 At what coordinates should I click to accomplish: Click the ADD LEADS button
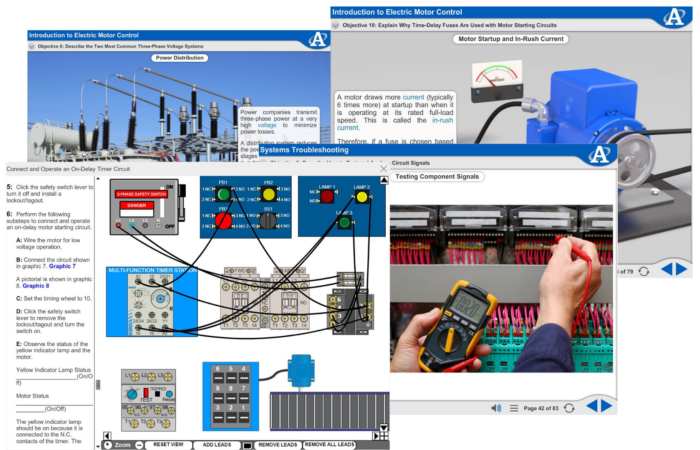(x=217, y=445)
